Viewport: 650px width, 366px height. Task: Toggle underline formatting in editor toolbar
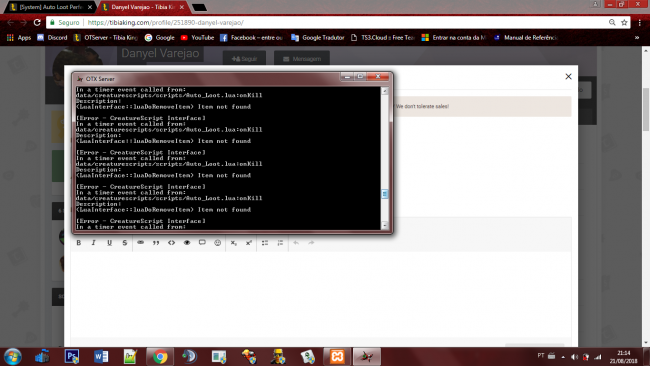pos(109,243)
